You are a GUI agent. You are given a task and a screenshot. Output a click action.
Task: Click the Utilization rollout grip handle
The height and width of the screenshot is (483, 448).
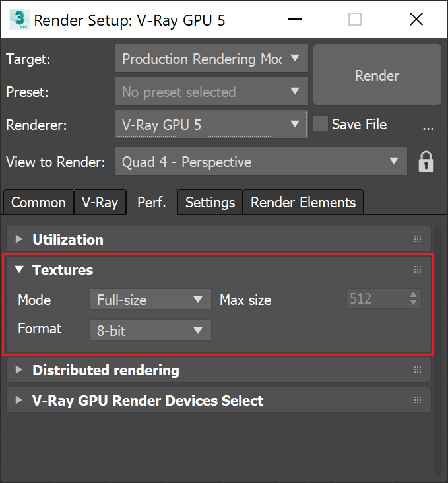pos(418,239)
